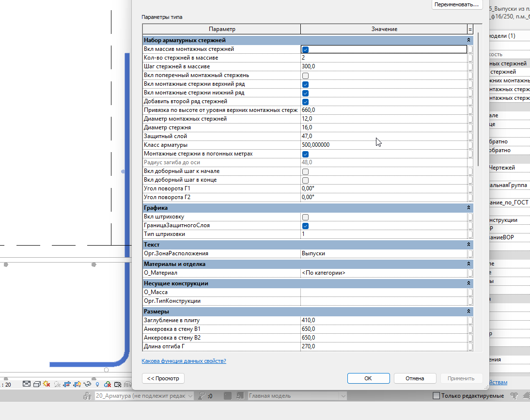Click the OK button

coord(368,378)
